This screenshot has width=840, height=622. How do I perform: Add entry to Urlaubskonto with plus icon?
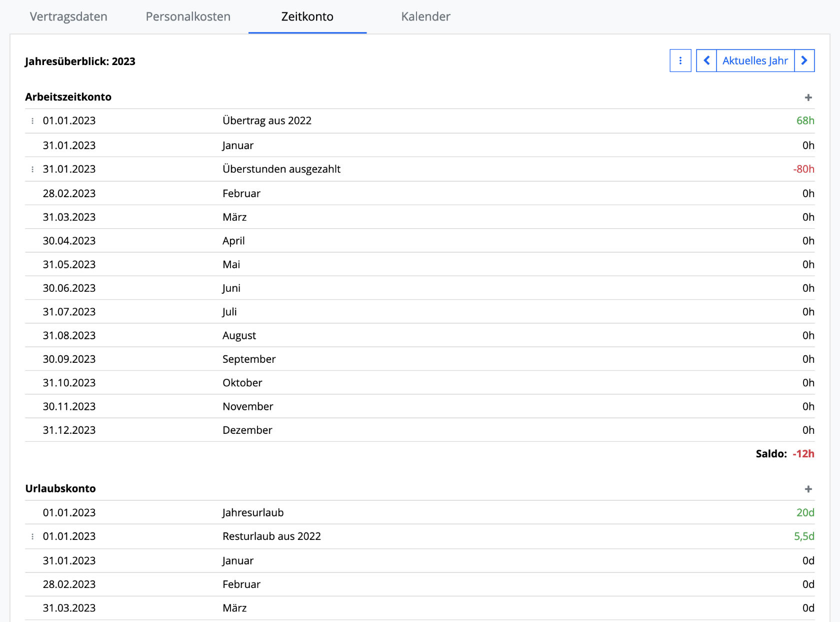coord(808,489)
